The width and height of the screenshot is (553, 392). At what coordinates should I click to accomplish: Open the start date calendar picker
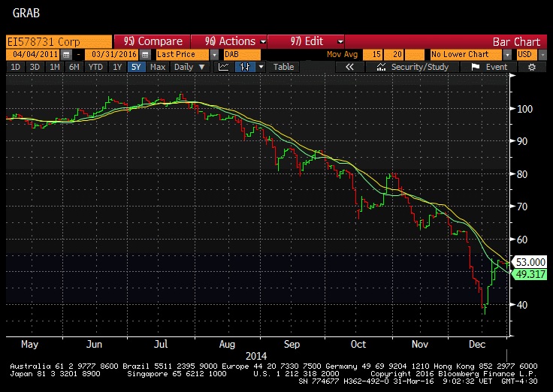coord(66,55)
